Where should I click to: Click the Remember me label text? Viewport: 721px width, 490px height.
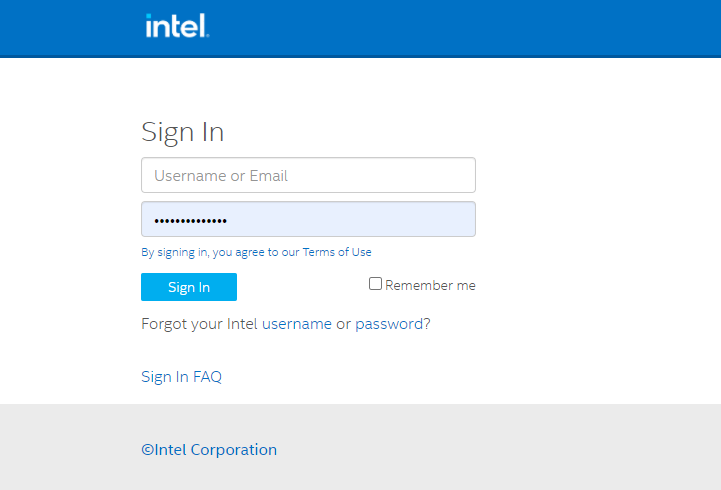click(x=430, y=285)
